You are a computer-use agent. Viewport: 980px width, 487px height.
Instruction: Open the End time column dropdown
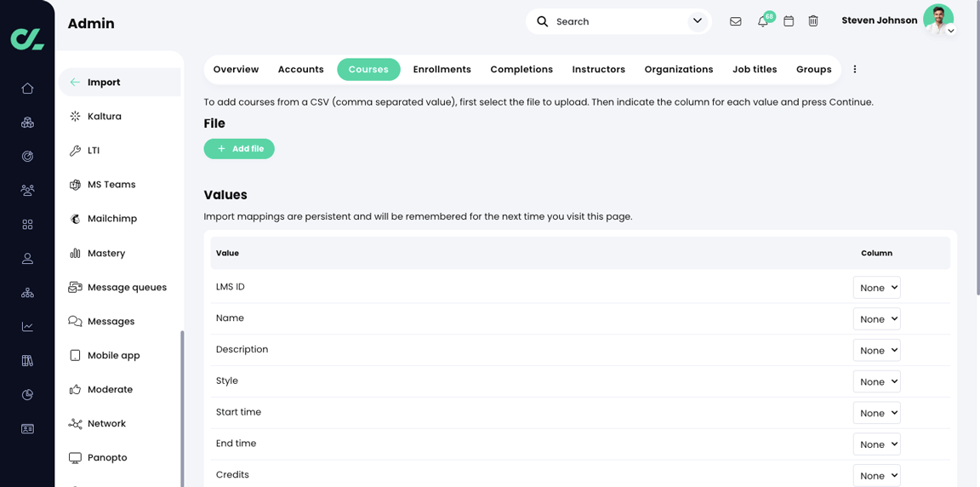pyautogui.click(x=877, y=444)
